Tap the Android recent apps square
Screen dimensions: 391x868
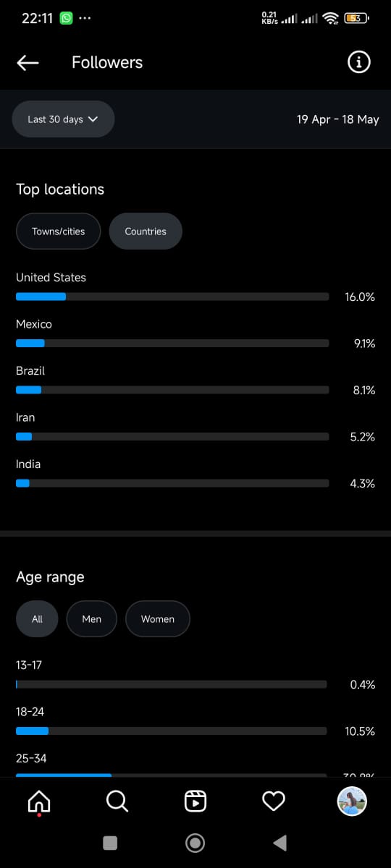coord(110,843)
